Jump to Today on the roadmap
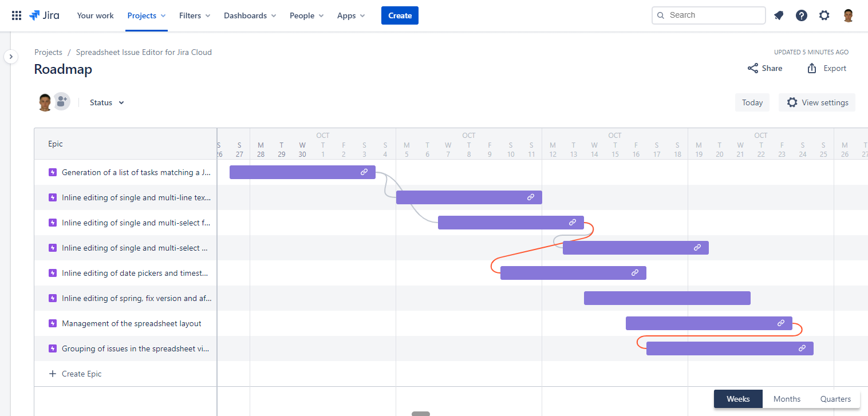868x416 pixels. [752, 102]
